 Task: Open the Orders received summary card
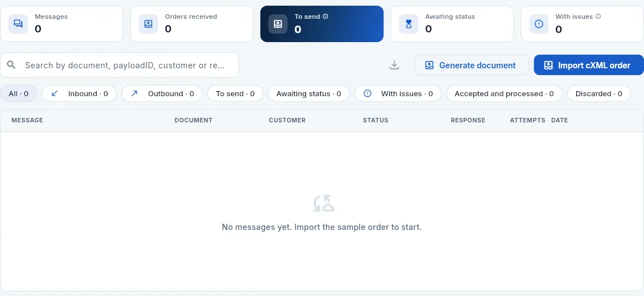pyautogui.click(x=192, y=24)
